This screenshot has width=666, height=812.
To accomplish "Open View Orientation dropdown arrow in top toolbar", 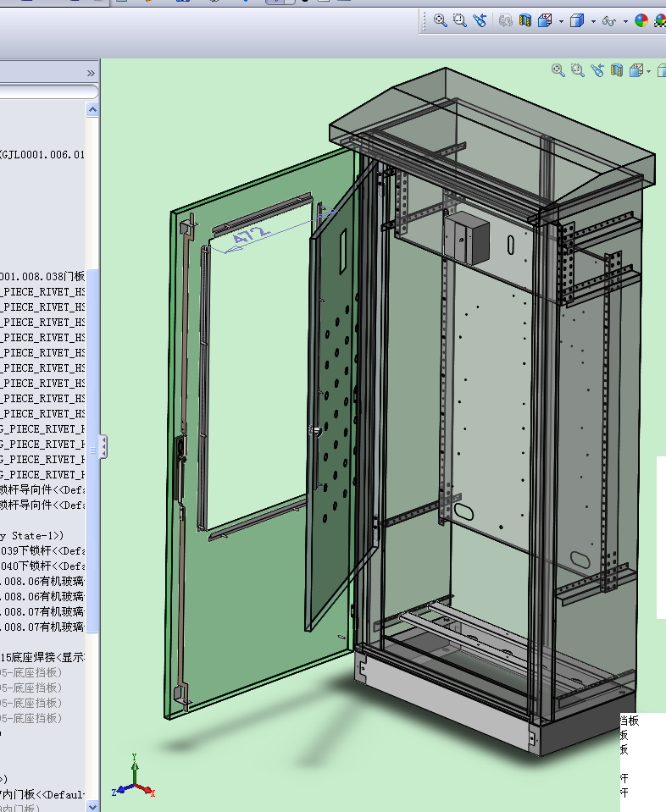I will [x=561, y=21].
